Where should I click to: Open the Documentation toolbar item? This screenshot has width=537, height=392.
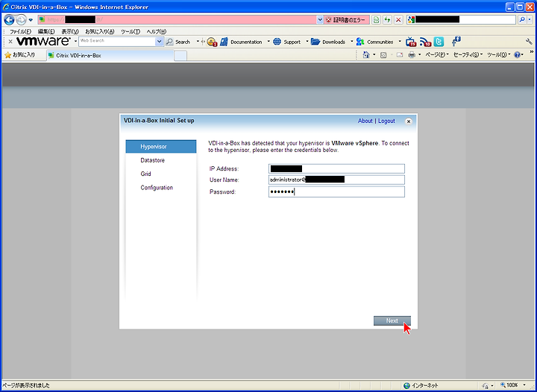pyautogui.click(x=242, y=42)
